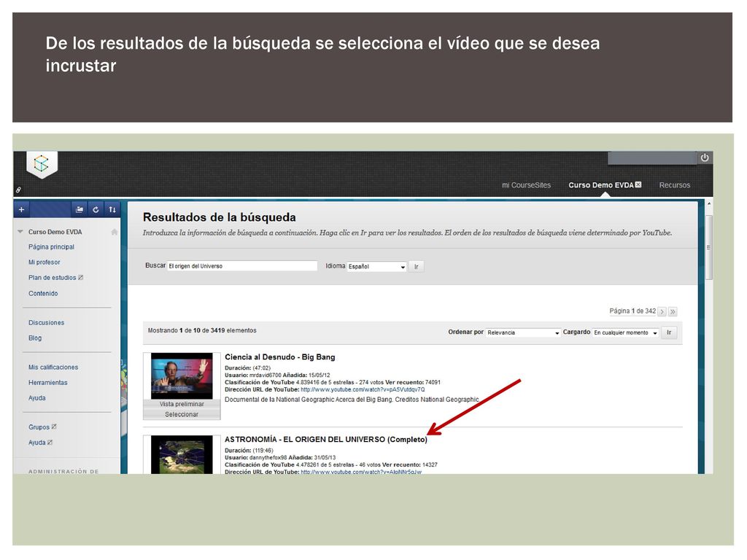The image size is (747, 560).
Task: Reorder menu items with arrows icon
Action: tap(112, 209)
